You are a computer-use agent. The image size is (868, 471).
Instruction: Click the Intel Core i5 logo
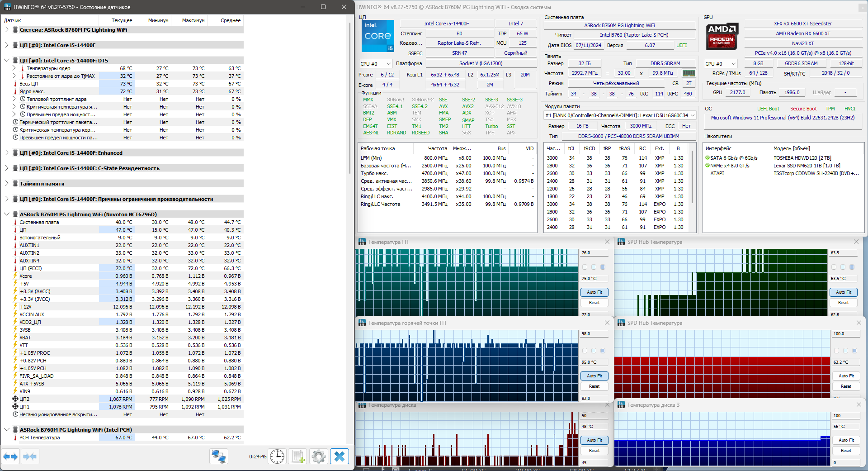(x=378, y=36)
